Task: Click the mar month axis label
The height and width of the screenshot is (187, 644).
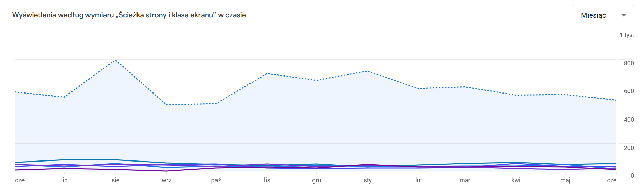Action: tap(465, 180)
